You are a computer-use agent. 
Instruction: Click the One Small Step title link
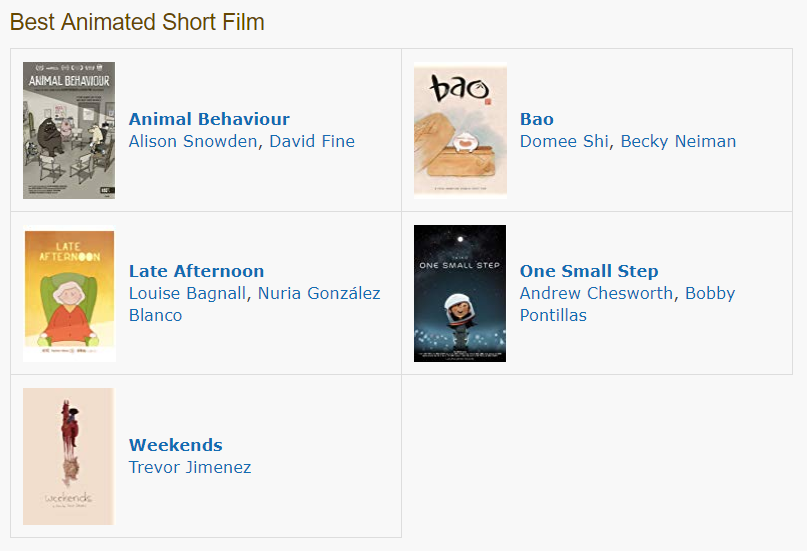point(589,271)
